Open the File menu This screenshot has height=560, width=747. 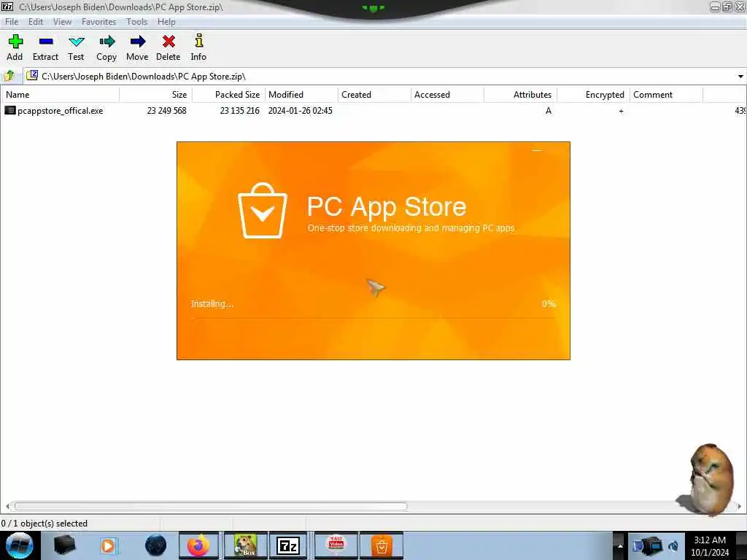[x=12, y=22]
